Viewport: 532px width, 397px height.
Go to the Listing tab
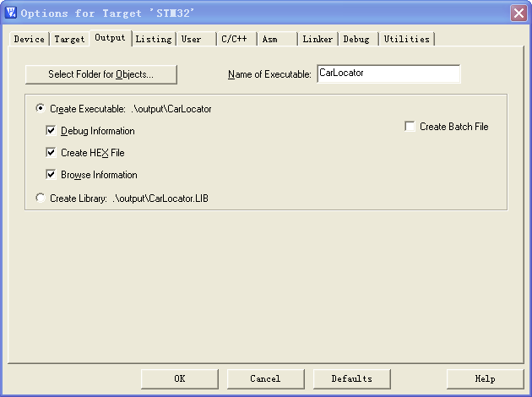pos(154,39)
